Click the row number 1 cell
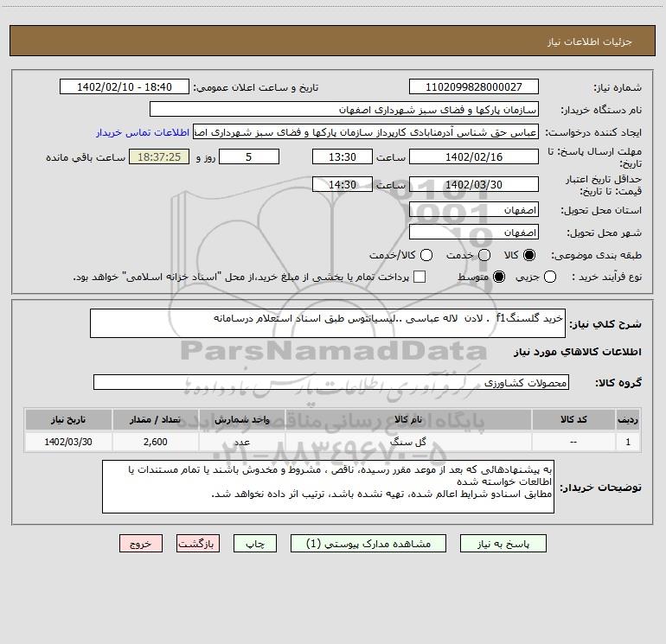 pyautogui.click(x=628, y=442)
